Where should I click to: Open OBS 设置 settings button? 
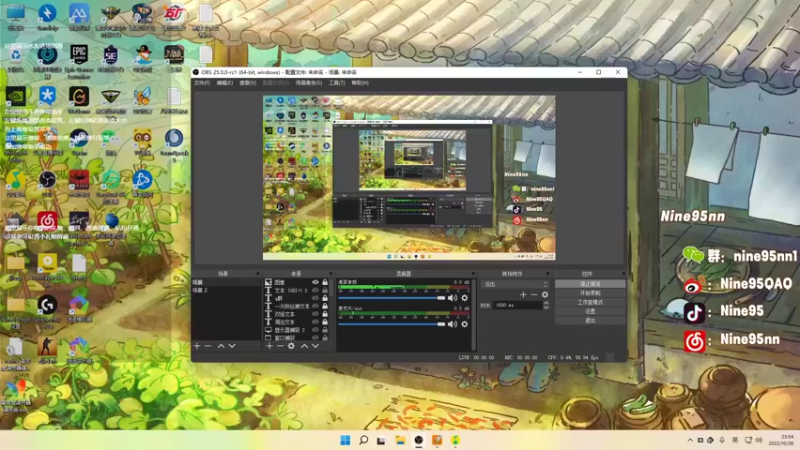(590, 311)
